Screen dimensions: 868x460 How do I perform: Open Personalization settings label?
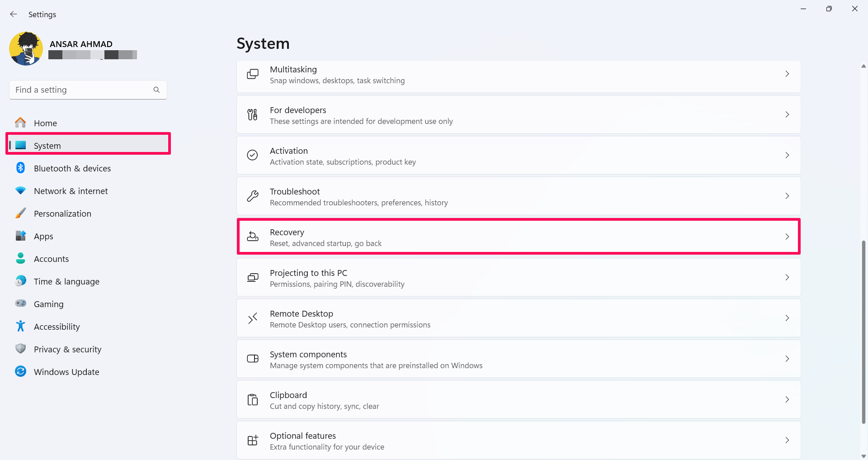pos(62,213)
